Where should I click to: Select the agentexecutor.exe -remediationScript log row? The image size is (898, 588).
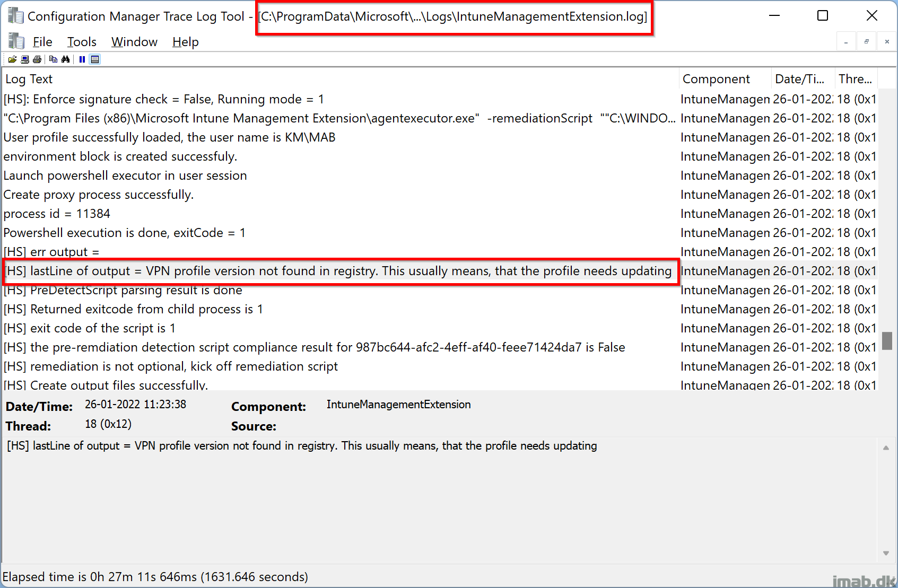(440, 118)
